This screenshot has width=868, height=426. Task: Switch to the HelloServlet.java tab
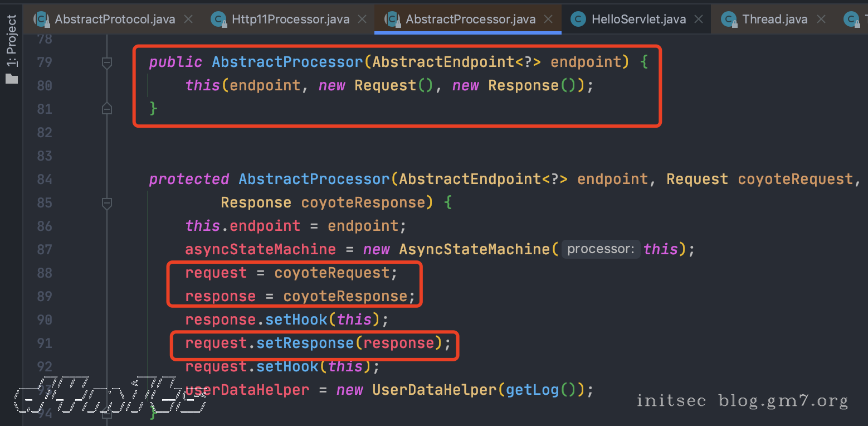(638, 20)
